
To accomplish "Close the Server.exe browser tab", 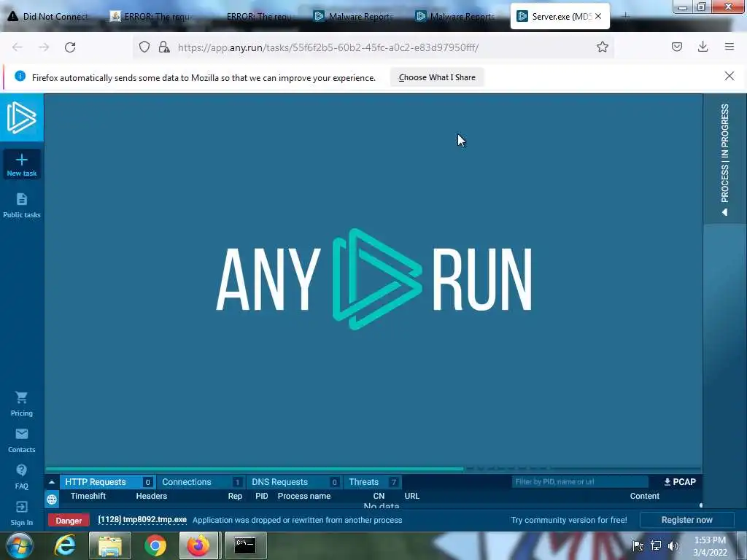I will click(598, 16).
